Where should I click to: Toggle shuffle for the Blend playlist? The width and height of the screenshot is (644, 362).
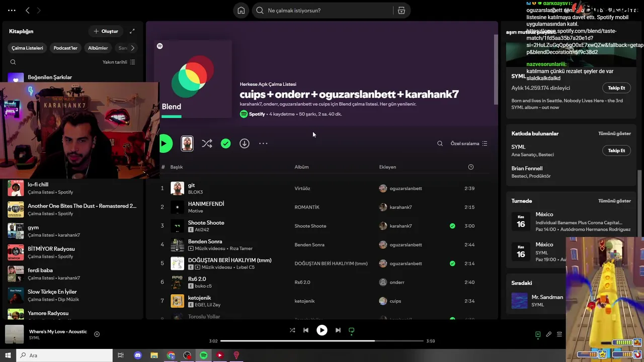pyautogui.click(x=207, y=144)
